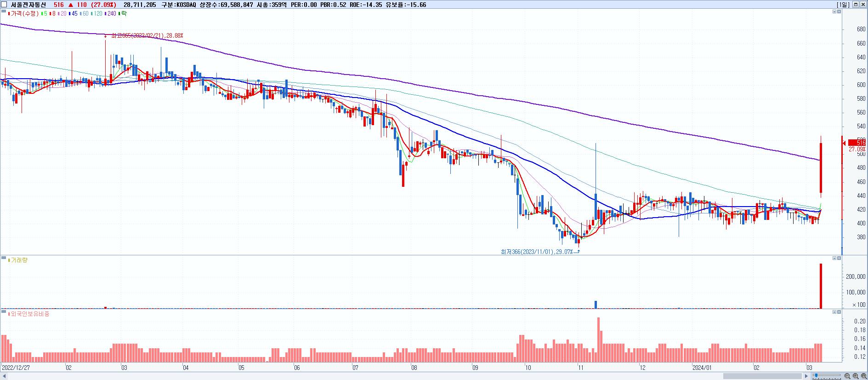Click the auto-fit zoom magnifier icon
Viewport: 868px width, 380px height.
864,376
